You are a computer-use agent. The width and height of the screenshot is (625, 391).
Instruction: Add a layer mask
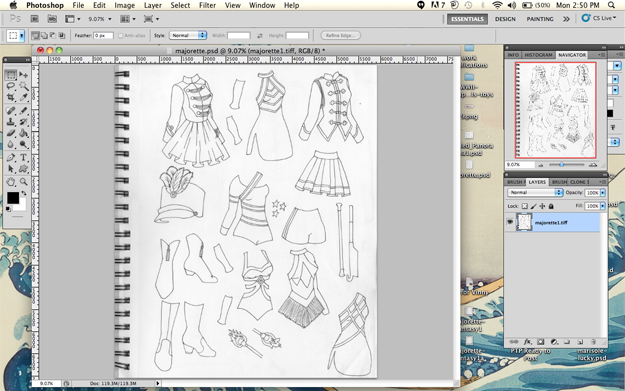coord(540,342)
